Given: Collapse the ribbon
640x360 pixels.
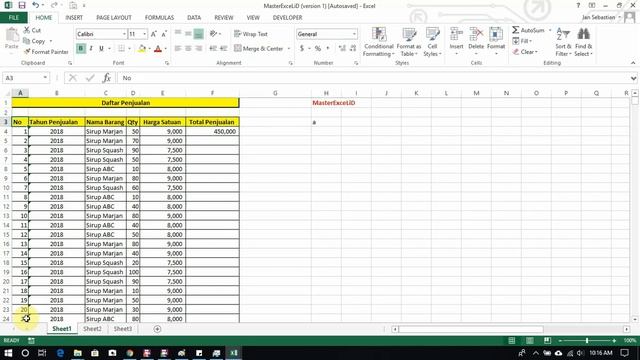Looking at the screenshot, I should 633,63.
